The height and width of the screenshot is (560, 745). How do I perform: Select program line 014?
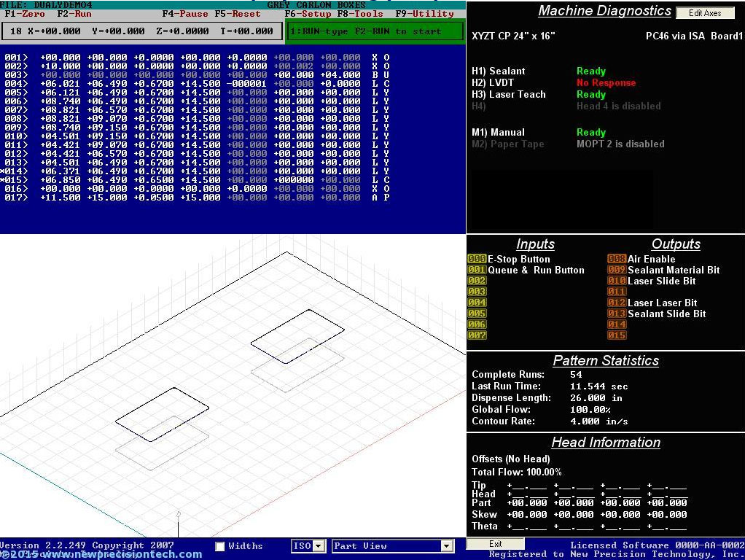(x=197, y=171)
